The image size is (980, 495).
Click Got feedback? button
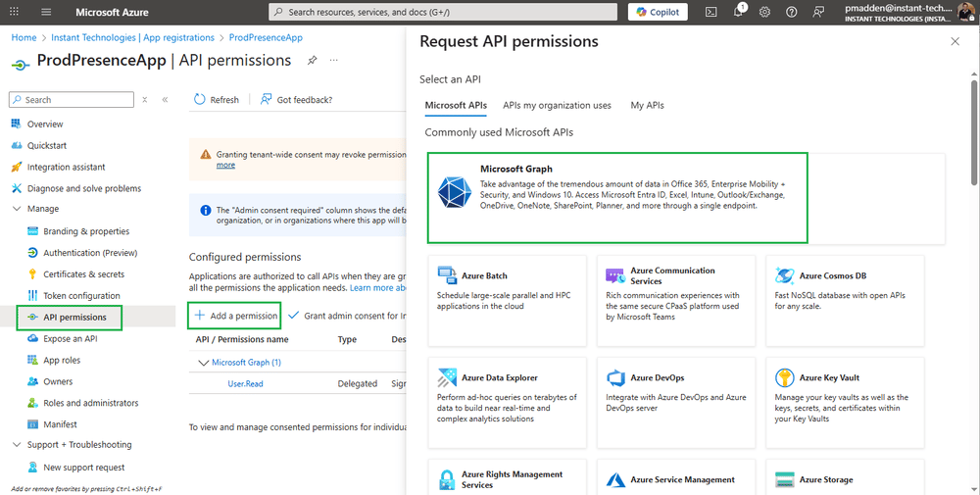[x=296, y=99]
